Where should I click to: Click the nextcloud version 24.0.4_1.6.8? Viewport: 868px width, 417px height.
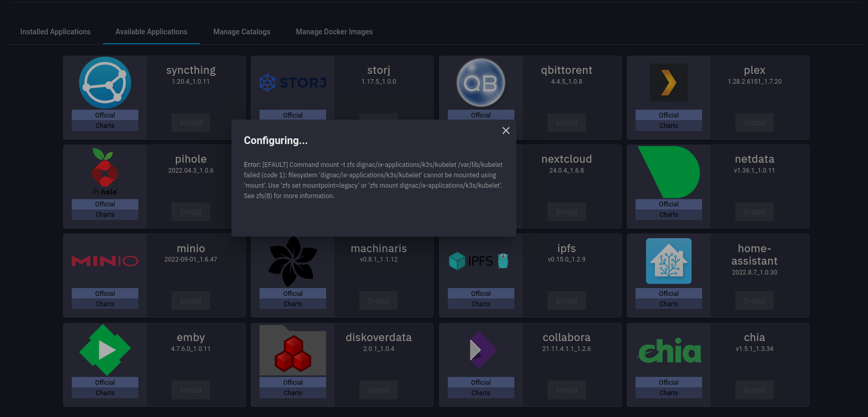[x=566, y=171]
